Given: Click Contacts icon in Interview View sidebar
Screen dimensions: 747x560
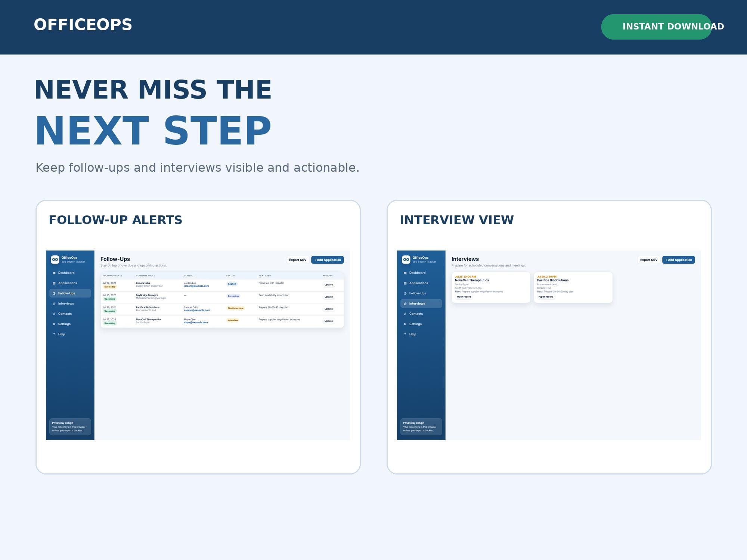Looking at the screenshot, I should (x=405, y=314).
